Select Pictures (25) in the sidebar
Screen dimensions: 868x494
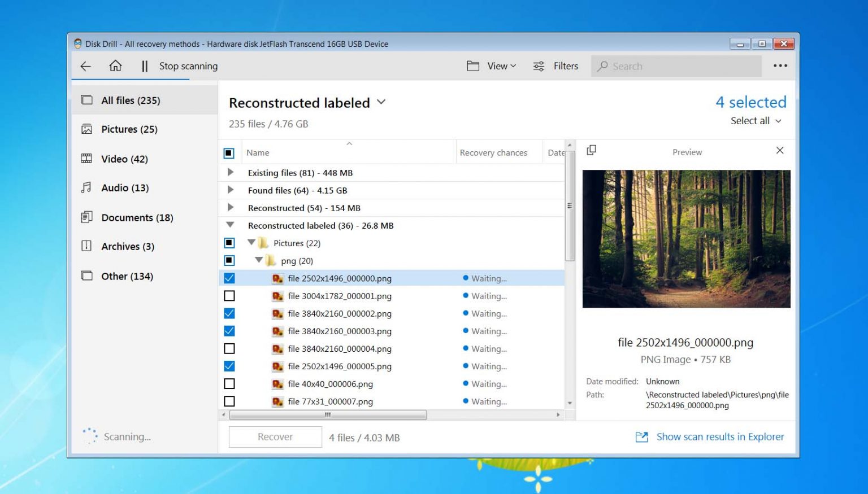pyautogui.click(x=129, y=129)
